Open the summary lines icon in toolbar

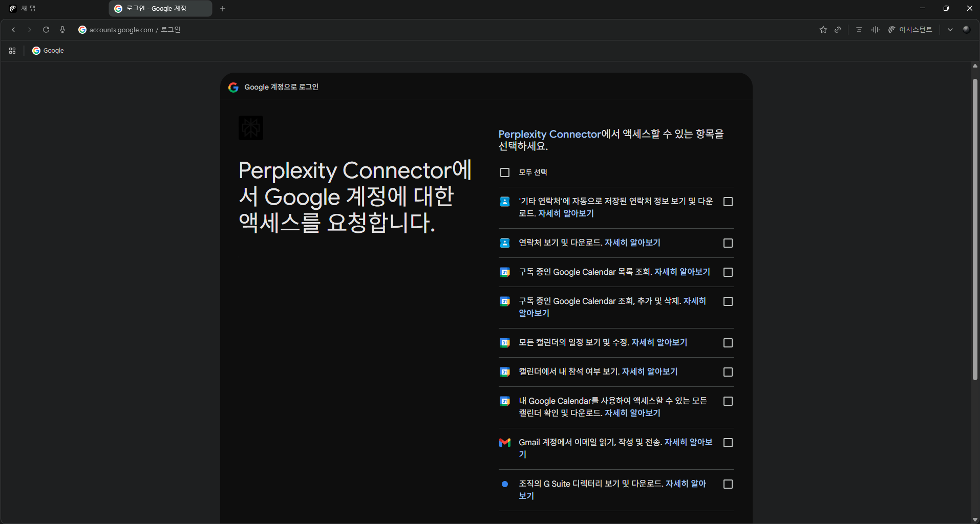(x=859, y=30)
